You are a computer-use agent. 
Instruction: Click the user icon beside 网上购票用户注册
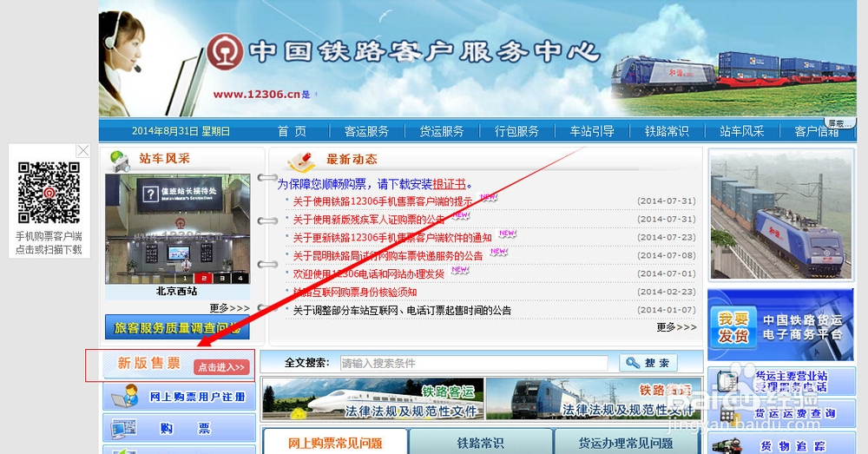click(x=126, y=396)
